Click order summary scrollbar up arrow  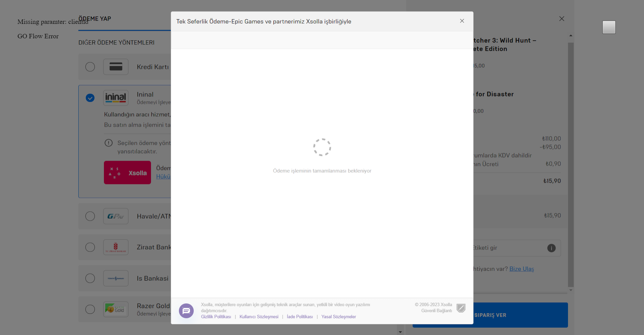point(571,36)
